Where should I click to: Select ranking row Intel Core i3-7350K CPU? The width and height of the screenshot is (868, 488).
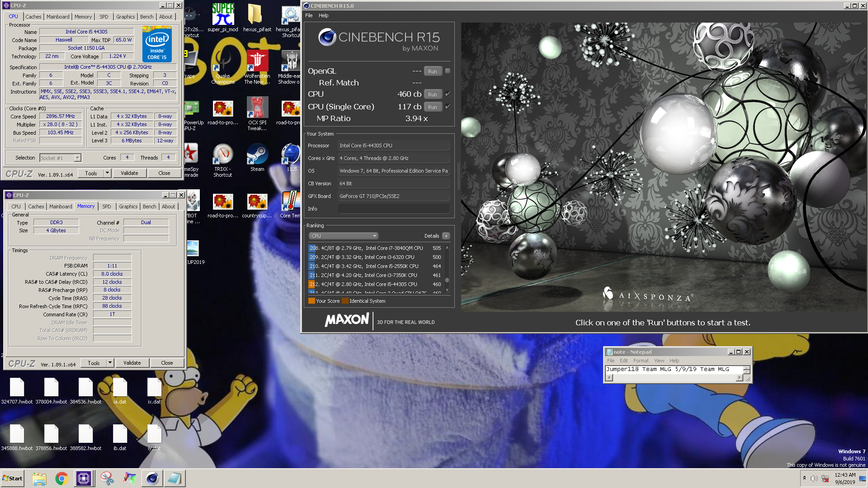(375, 275)
